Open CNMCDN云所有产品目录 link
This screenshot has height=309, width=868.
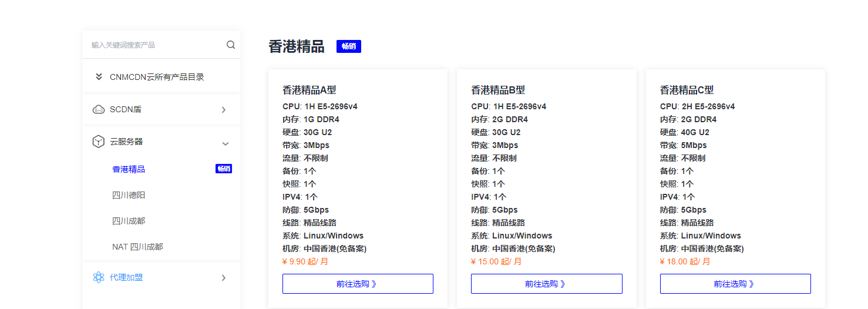pyautogui.click(x=157, y=77)
